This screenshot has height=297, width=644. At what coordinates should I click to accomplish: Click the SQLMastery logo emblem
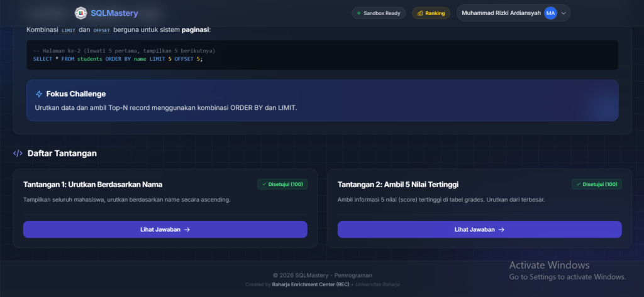click(81, 13)
